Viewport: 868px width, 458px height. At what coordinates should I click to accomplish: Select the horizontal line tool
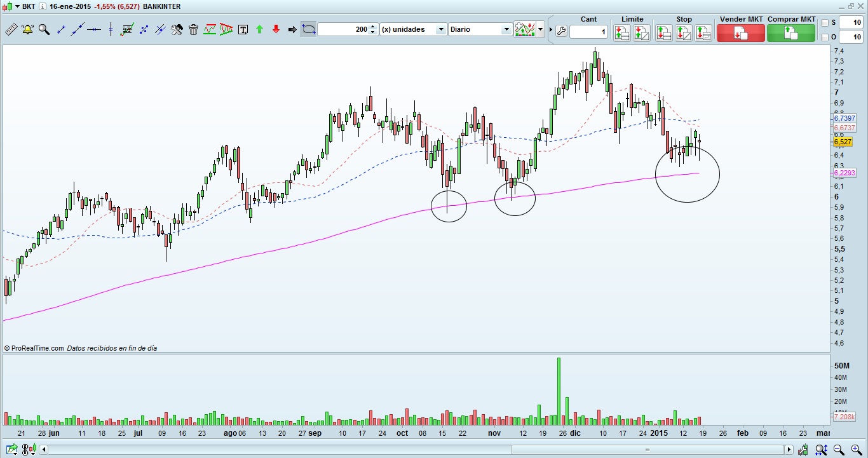point(94,29)
